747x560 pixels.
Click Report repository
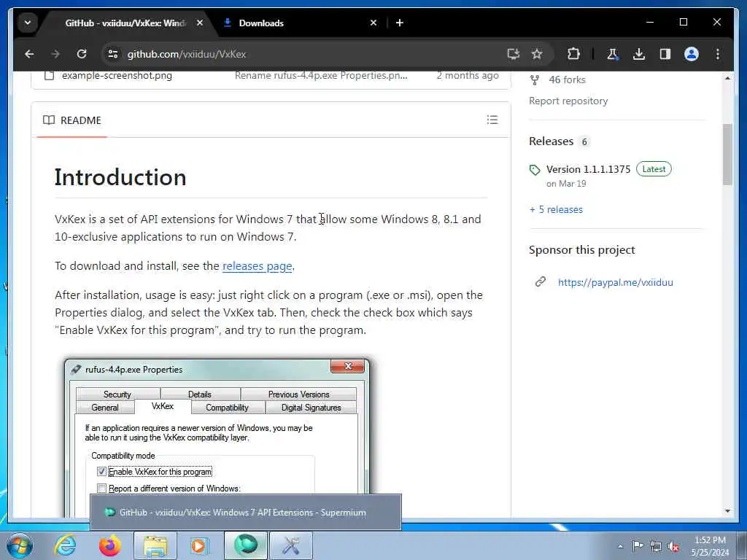click(x=568, y=101)
